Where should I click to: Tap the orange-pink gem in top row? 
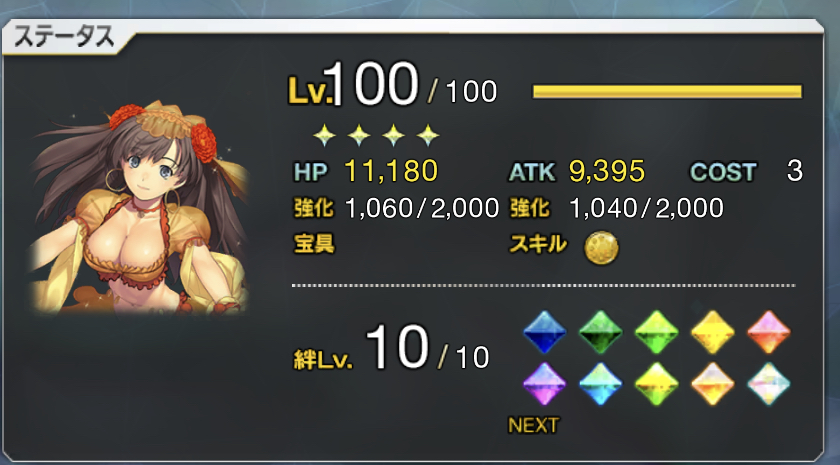pyautogui.click(x=768, y=332)
